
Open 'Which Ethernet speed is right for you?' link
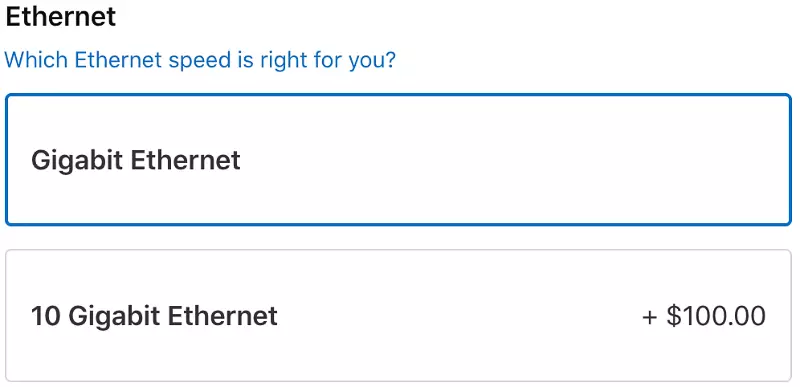200,60
